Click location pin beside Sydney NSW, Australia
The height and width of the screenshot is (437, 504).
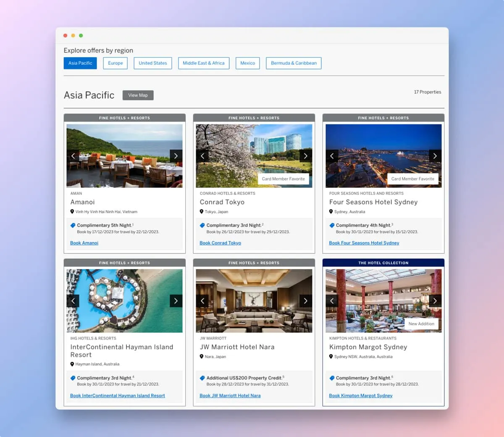click(331, 357)
